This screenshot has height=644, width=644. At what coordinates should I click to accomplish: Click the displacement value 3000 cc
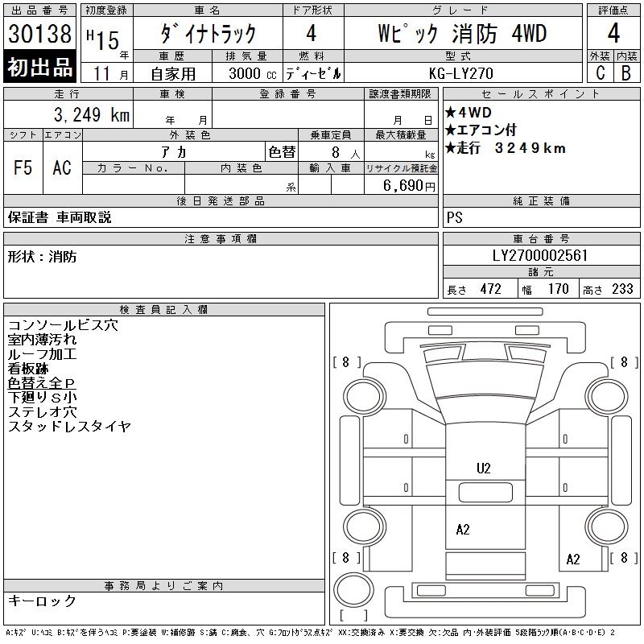tap(253, 73)
